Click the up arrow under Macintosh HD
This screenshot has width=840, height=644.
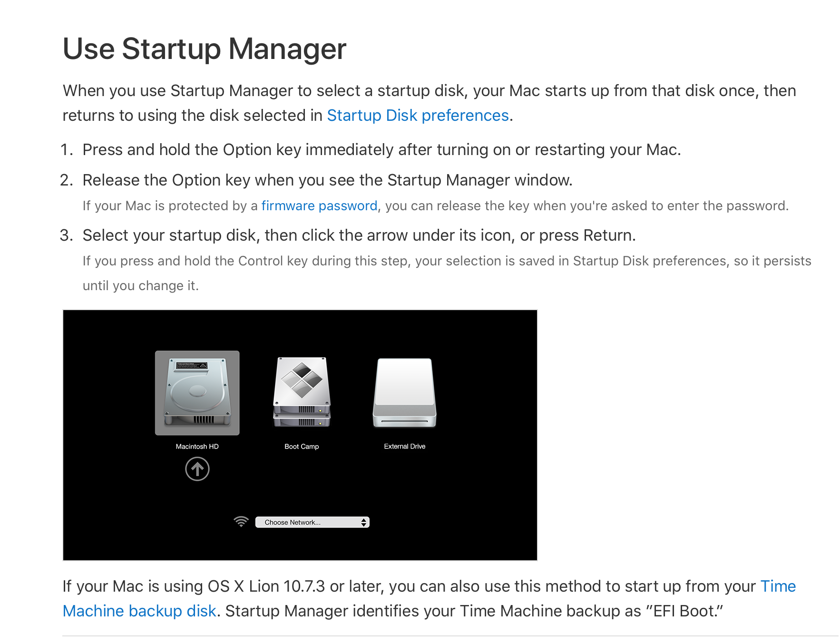197,469
